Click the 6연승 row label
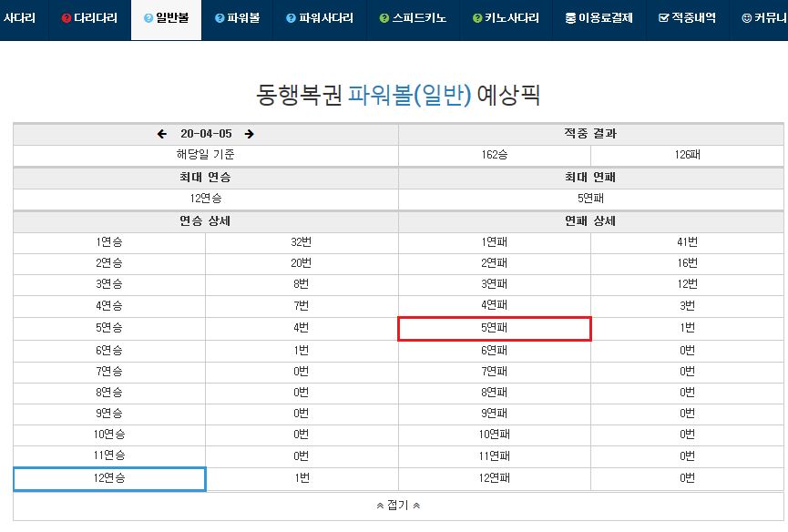Screen dimensions: 788x532 pos(109,351)
